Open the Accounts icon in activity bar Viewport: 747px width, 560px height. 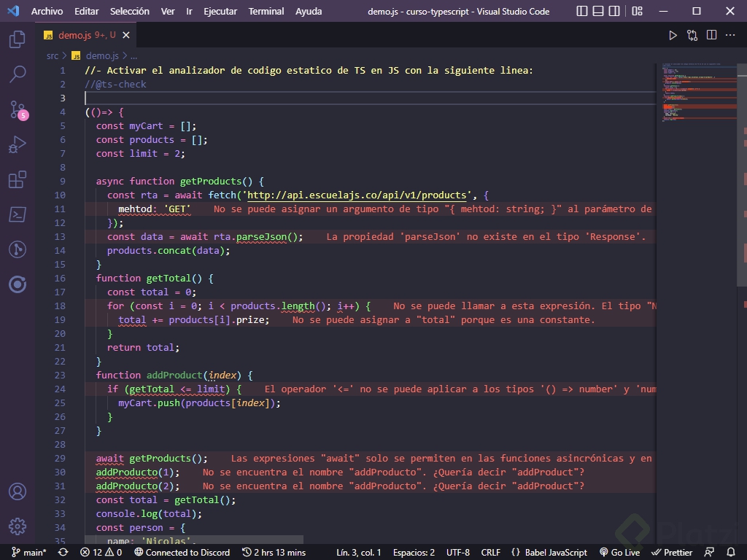coord(18,491)
